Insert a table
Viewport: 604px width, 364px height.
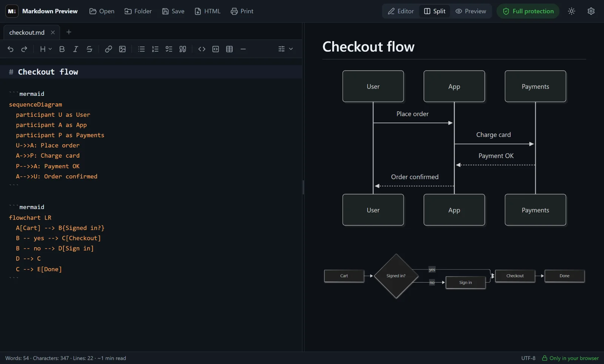click(229, 49)
